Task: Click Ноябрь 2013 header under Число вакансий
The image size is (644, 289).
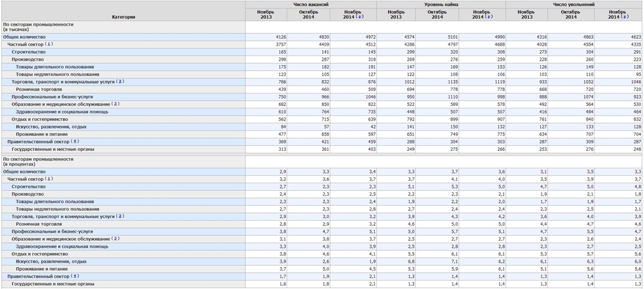Action: (x=266, y=14)
